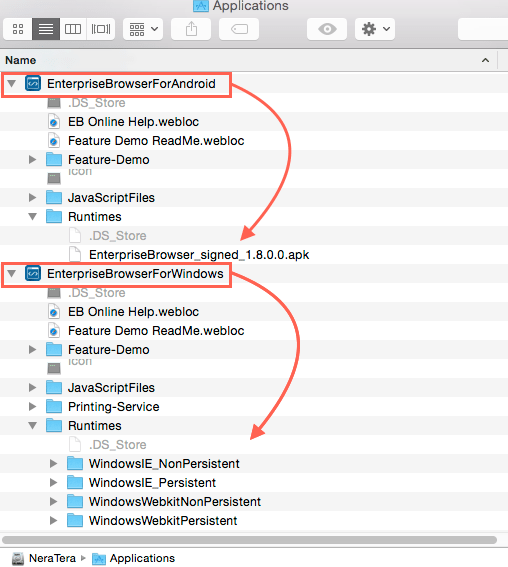
Task: Go to Applications in the path bar
Action: tap(133, 558)
